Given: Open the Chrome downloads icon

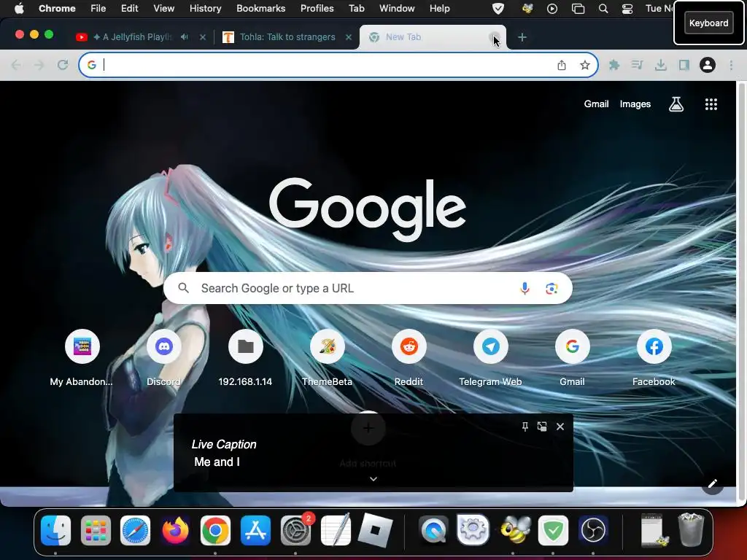Looking at the screenshot, I should 660,65.
